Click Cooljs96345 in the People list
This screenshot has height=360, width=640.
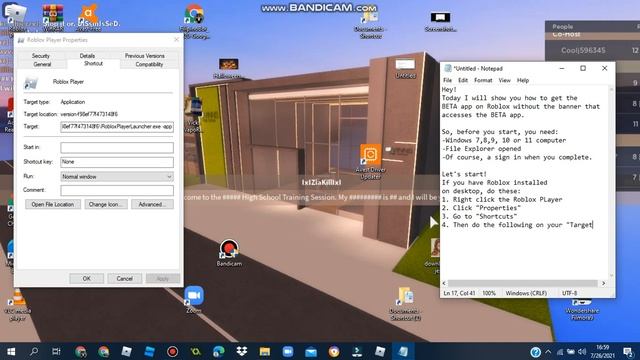tap(583, 51)
